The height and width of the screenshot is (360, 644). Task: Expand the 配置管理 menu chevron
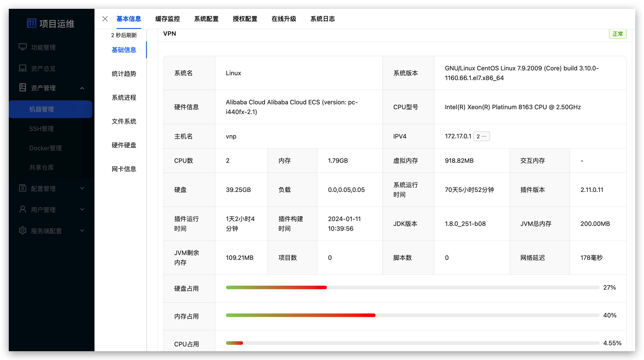pyautogui.click(x=82, y=188)
